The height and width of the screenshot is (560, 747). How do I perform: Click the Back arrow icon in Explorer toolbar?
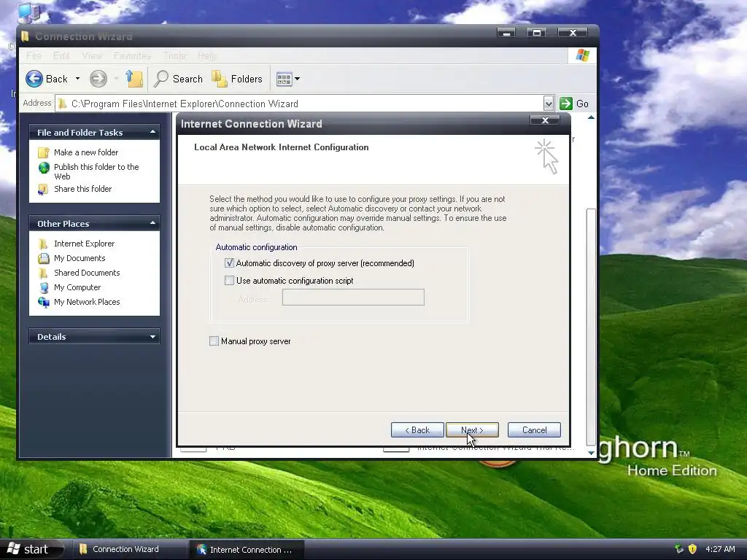point(34,79)
